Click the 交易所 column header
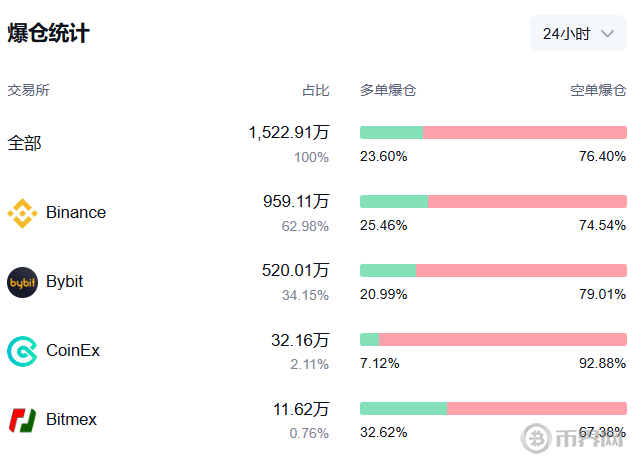This screenshot has width=634, height=466. pos(28,90)
